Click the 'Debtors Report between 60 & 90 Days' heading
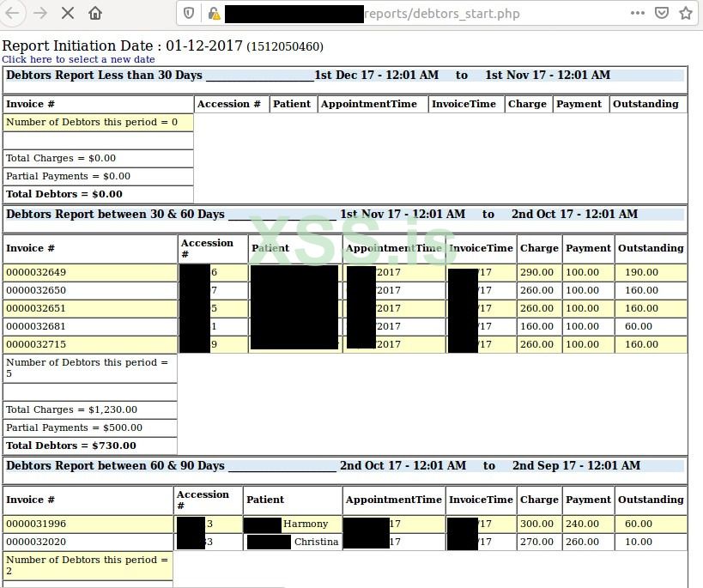The image size is (703, 588). [115, 465]
